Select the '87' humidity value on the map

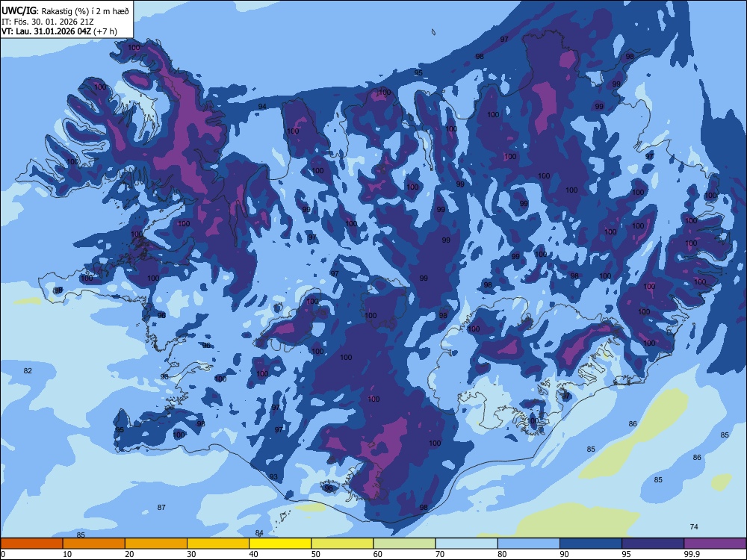(161, 507)
